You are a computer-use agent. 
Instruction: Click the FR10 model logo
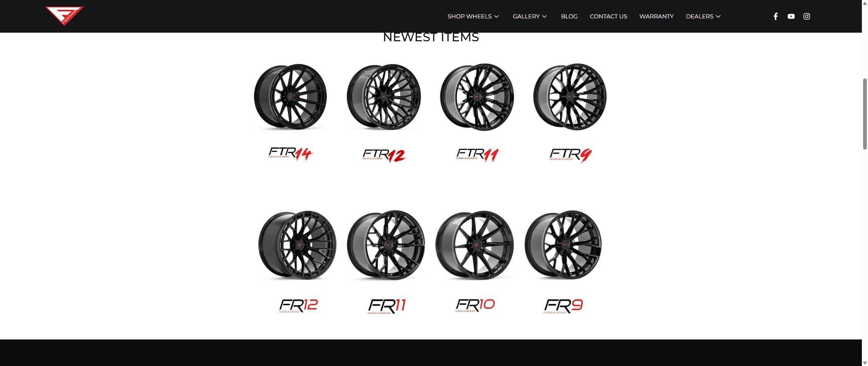[x=475, y=305]
